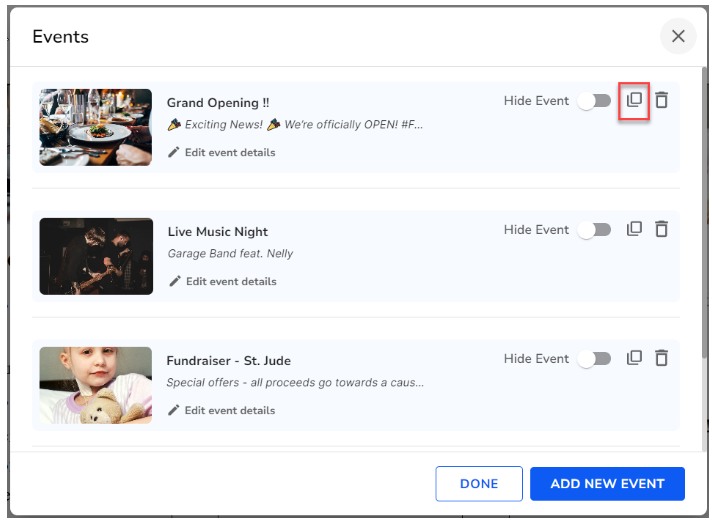The height and width of the screenshot is (522, 712).
Task: Duplicate the Live Music Night event
Action: [x=634, y=229]
